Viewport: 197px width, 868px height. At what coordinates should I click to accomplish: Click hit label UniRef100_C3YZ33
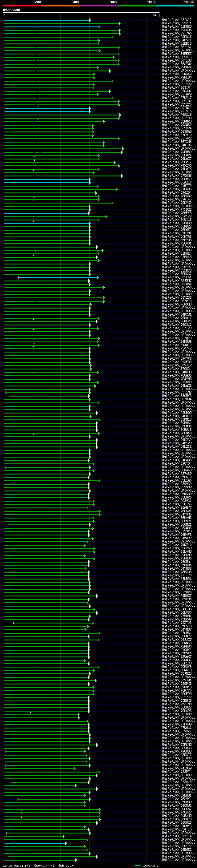(177, 297)
